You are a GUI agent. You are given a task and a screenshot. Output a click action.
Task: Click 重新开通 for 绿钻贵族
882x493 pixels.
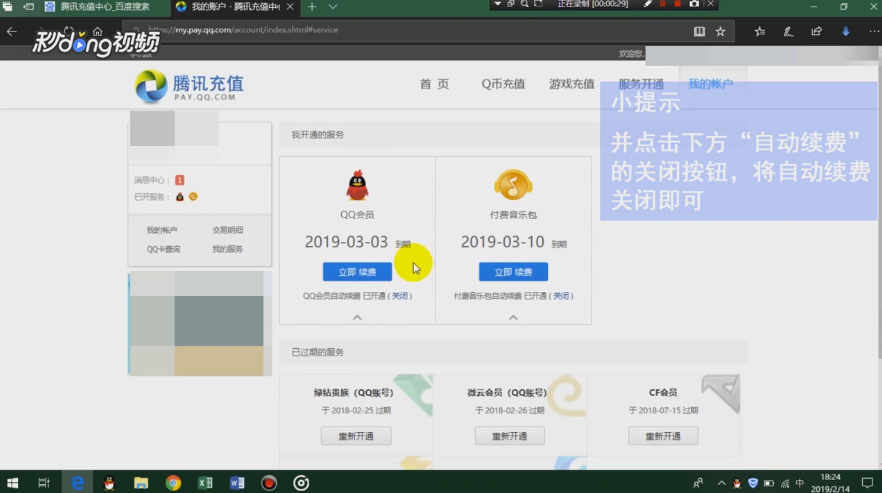(x=356, y=436)
